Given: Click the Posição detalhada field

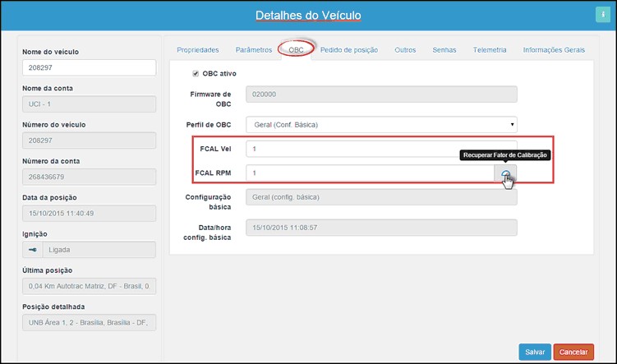Looking at the screenshot, I should pos(89,322).
